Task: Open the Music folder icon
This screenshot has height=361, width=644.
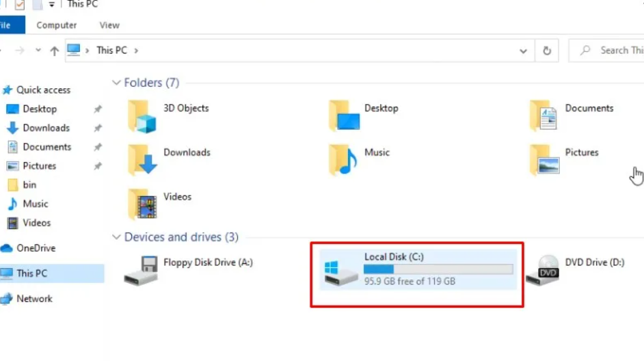Action: tap(343, 161)
